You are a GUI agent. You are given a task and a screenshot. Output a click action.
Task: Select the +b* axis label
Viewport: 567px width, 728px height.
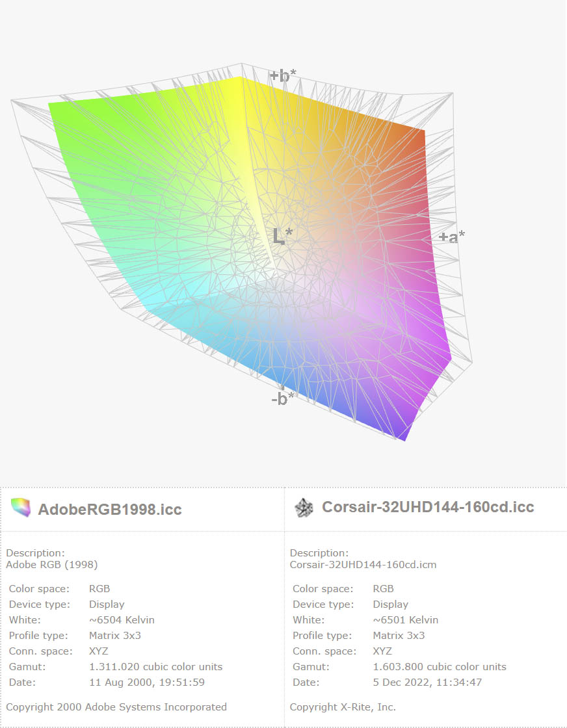pos(283,76)
